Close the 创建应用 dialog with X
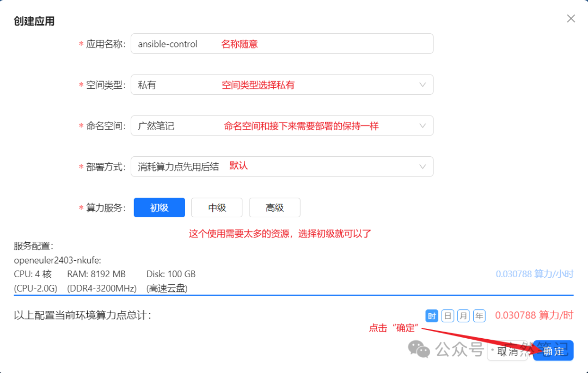The width and height of the screenshot is (588, 373). pos(571,19)
